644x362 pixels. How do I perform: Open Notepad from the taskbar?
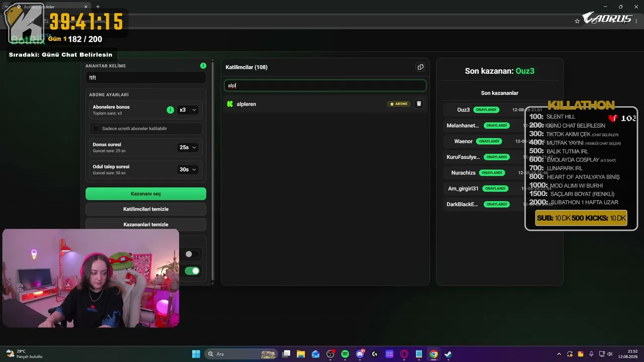[419, 354]
